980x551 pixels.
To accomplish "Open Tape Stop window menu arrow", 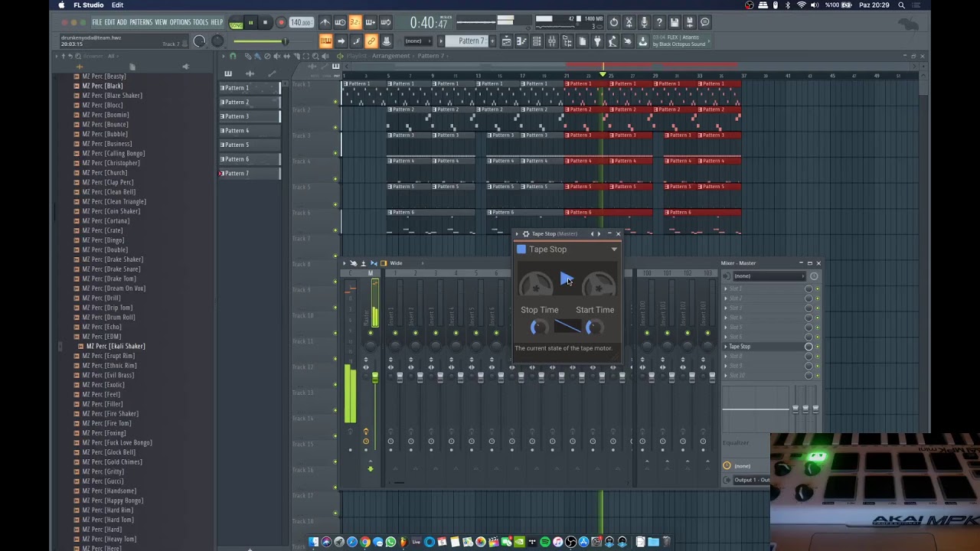I will pyautogui.click(x=517, y=233).
